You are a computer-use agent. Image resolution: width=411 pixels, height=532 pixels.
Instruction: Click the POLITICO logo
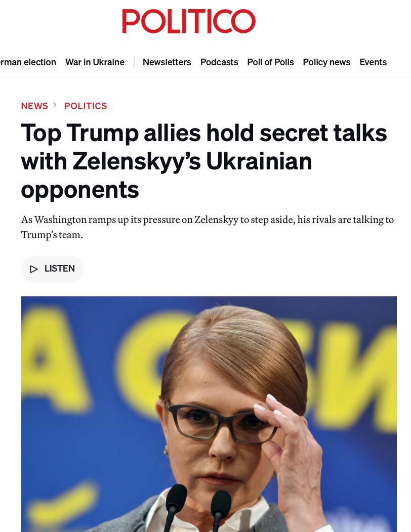189,21
